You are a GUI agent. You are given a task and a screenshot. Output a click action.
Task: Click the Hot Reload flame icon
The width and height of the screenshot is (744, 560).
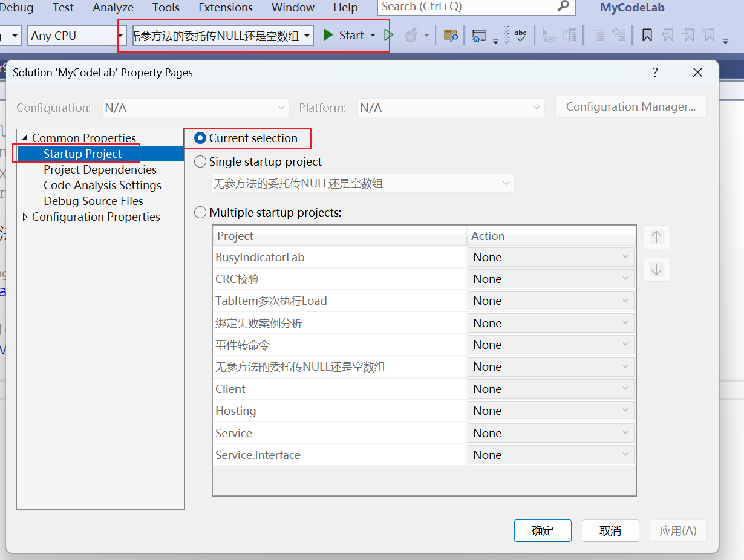(411, 36)
